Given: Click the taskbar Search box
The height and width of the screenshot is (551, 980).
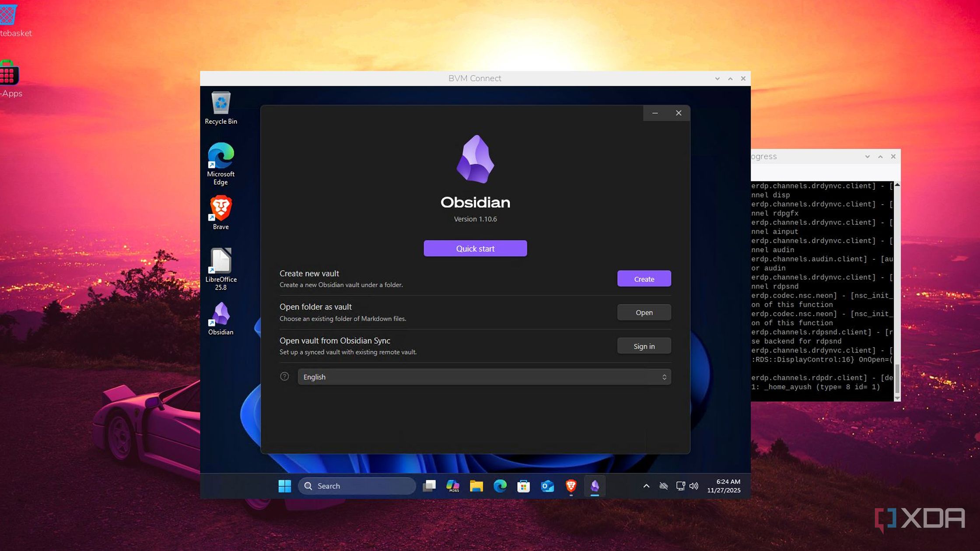Looking at the screenshot, I should coord(357,486).
